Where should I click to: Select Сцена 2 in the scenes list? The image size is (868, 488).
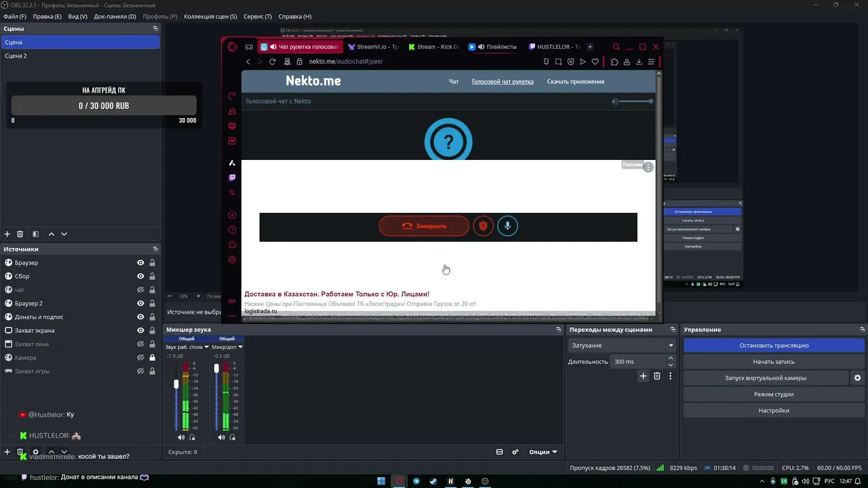(80, 56)
